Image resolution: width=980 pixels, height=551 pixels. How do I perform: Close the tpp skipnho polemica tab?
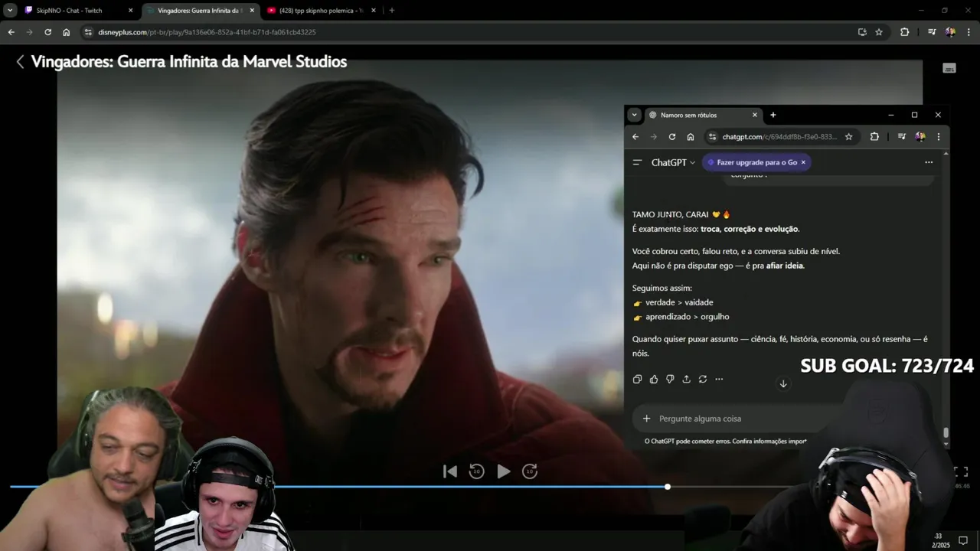pyautogui.click(x=372, y=11)
